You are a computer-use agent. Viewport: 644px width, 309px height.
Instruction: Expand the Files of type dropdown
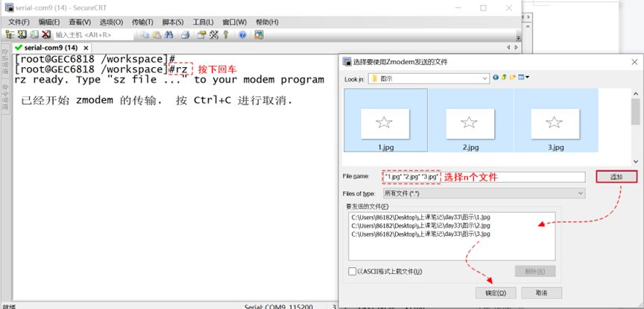tap(581, 193)
